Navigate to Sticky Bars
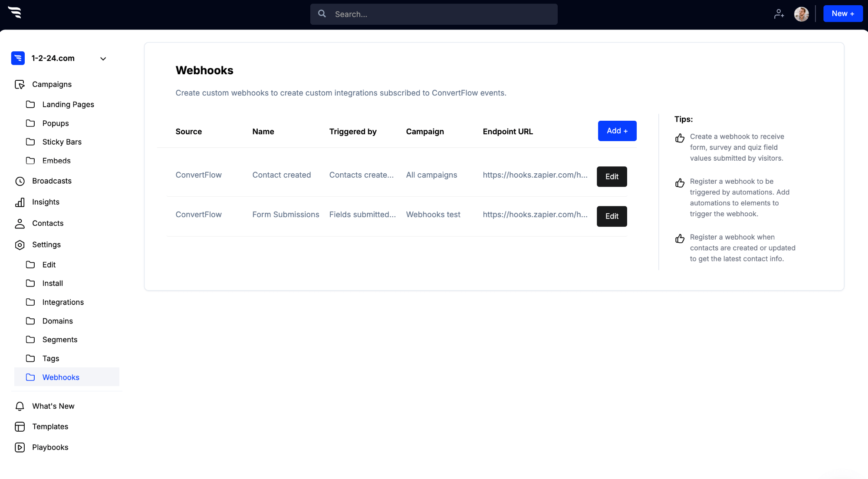The width and height of the screenshot is (868, 479). [x=62, y=142]
